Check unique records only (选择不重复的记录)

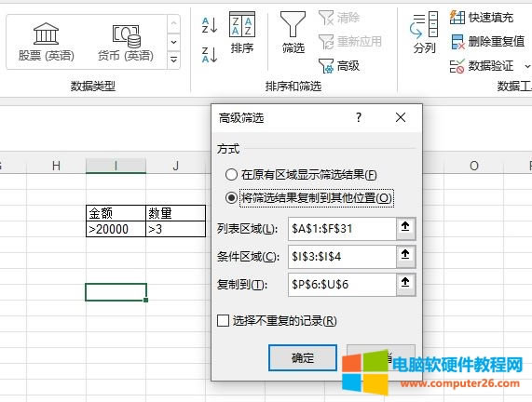(x=223, y=321)
